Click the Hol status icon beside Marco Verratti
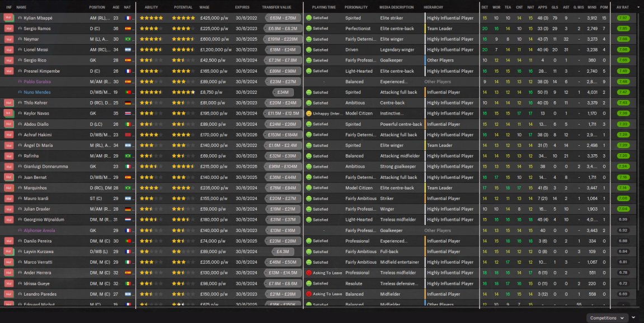Screen dimensions: 644x323 pos(8,262)
